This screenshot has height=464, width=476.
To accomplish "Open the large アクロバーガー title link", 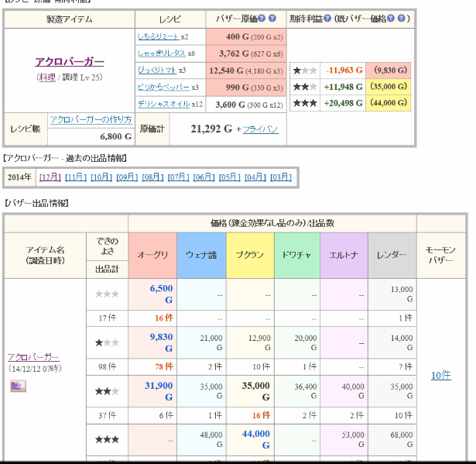I will [70, 62].
